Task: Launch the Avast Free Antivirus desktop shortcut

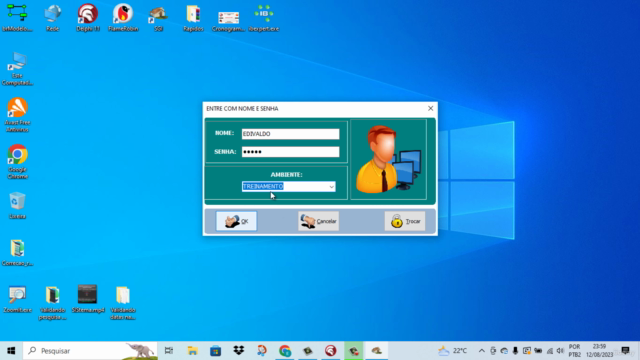Action: [x=17, y=115]
